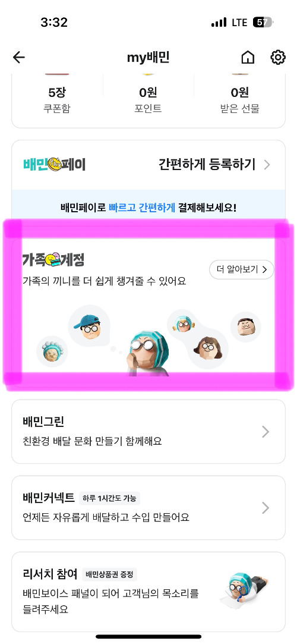Tap the 가족계정 logo

tap(53, 259)
